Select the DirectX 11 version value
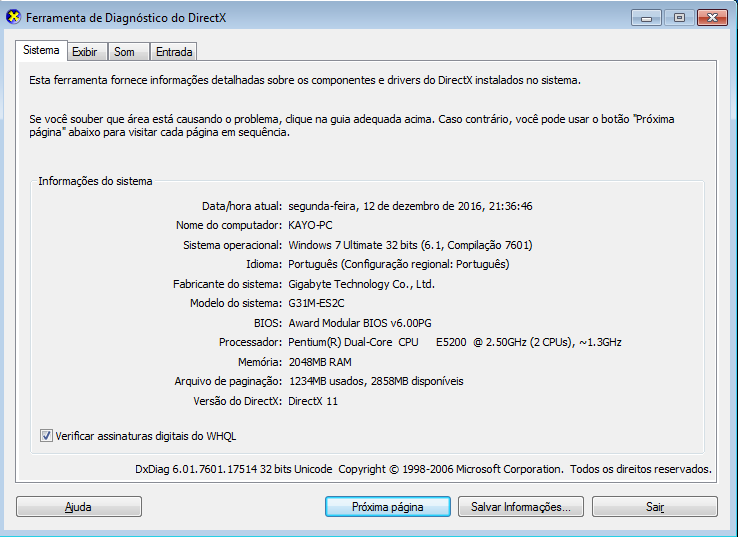Image resolution: width=738 pixels, height=537 pixels. tap(313, 401)
